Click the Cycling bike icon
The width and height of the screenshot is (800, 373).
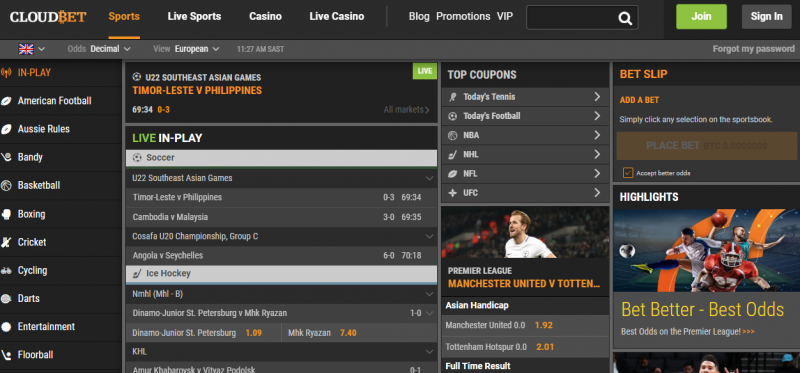click(6, 270)
